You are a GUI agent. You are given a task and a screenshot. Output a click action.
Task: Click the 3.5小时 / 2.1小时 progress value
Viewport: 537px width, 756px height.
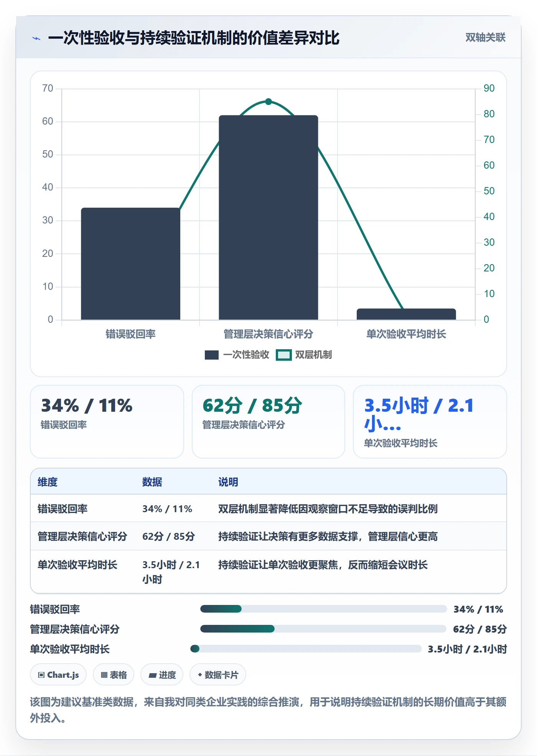(x=467, y=649)
